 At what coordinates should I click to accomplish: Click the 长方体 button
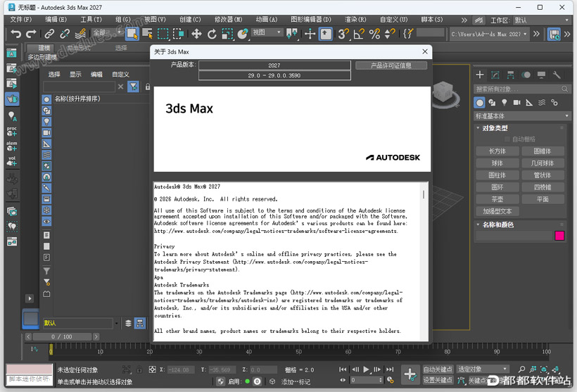[x=497, y=151]
